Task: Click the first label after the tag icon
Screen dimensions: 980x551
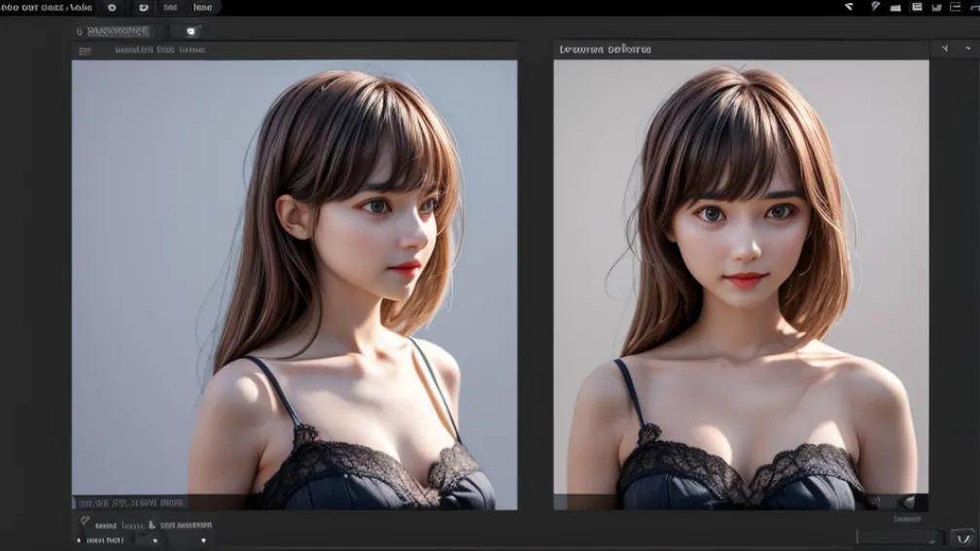Action: tap(106, 526)
